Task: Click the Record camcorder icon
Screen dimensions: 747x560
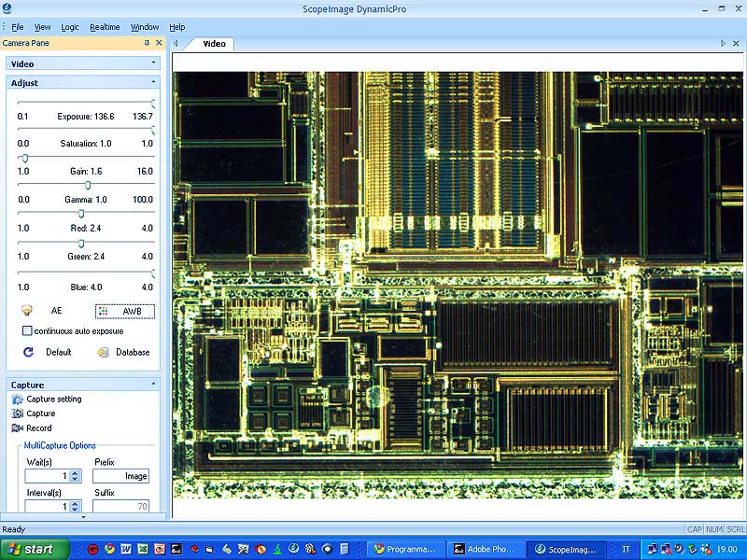Action: tap(17, 428)
